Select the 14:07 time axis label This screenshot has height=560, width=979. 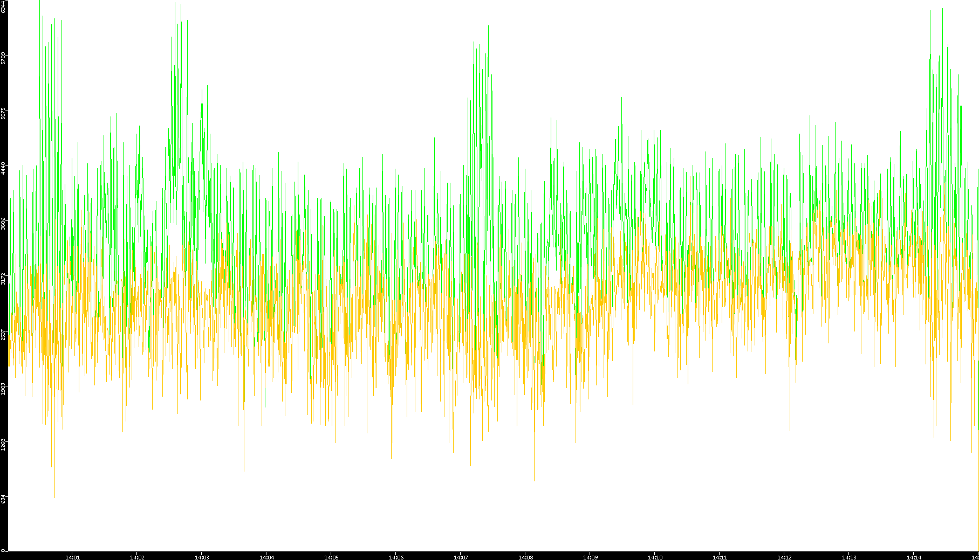461,557
